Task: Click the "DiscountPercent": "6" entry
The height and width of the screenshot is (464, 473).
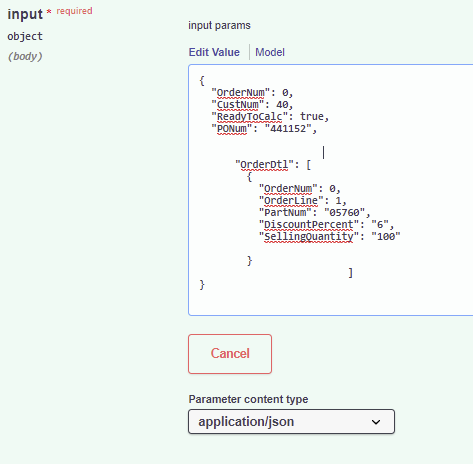Action: 327,225
